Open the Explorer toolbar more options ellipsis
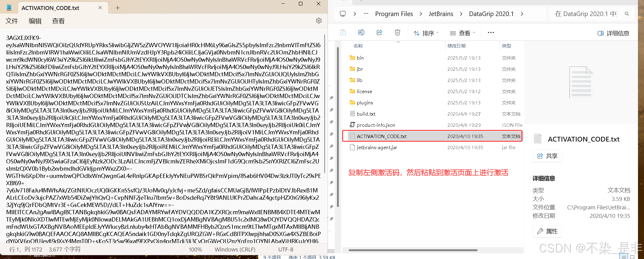 click(x=491, y=33)
